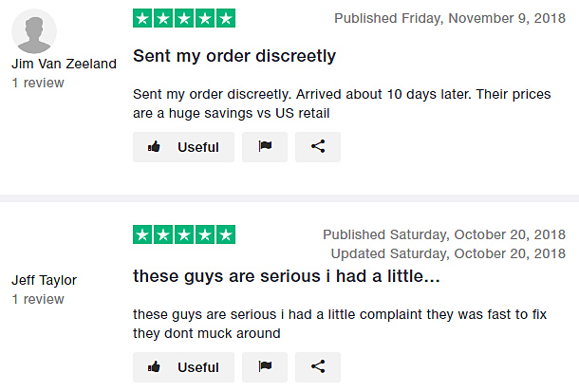Flag Jeff Taylor's review
The width and height of the screenshot is (579, 392).
(265, 367)
